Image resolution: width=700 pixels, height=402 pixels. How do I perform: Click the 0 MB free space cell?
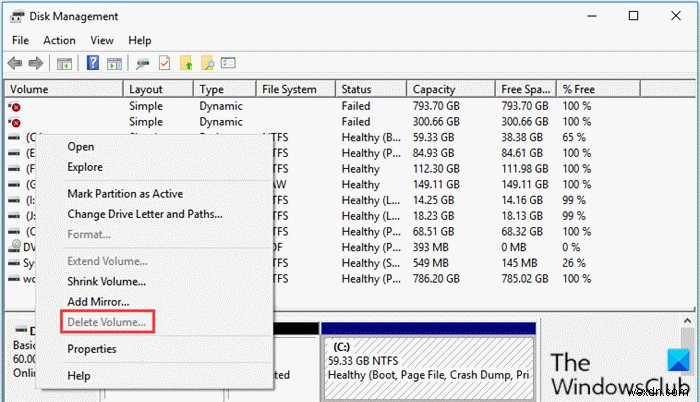(513, 247)
